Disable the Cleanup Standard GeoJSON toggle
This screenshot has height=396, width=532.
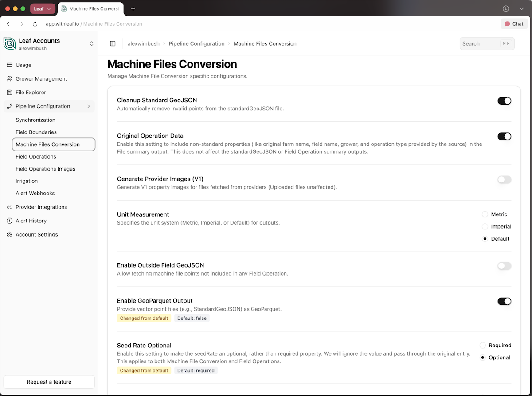pyautogui.click(x=504, y=101)
